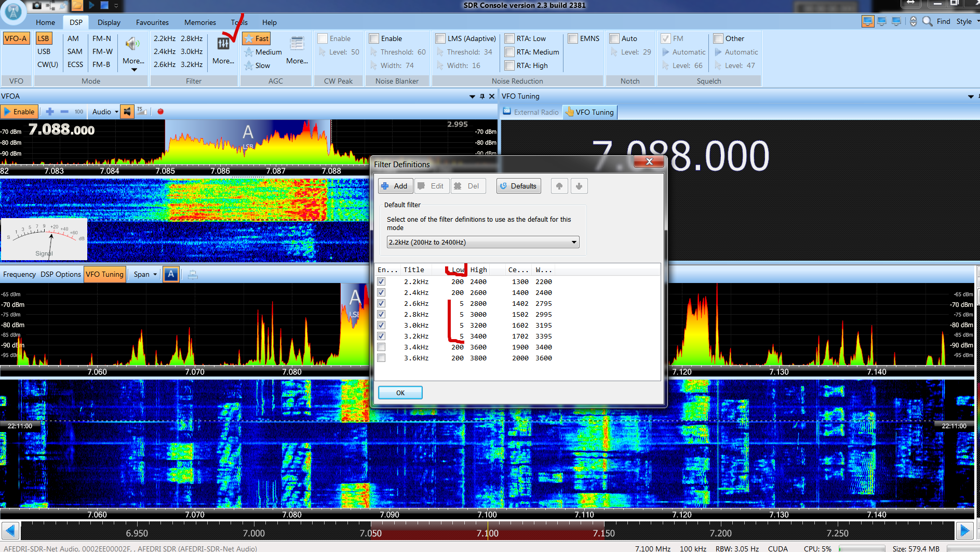Viewport: 980px width, 552px height.
Task: Enable the Noise Blanker checkbox
Action: click(374, 38)
